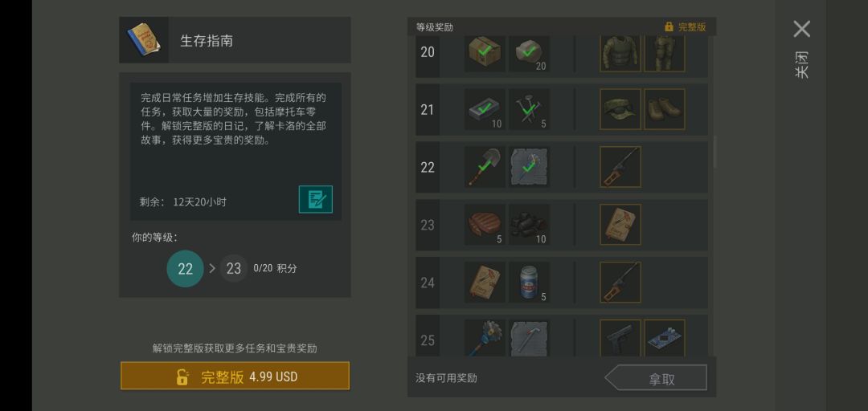868x411 pixels.
Task: Tap the boots premium reward at level 21
Action: [x=665, y=109]
